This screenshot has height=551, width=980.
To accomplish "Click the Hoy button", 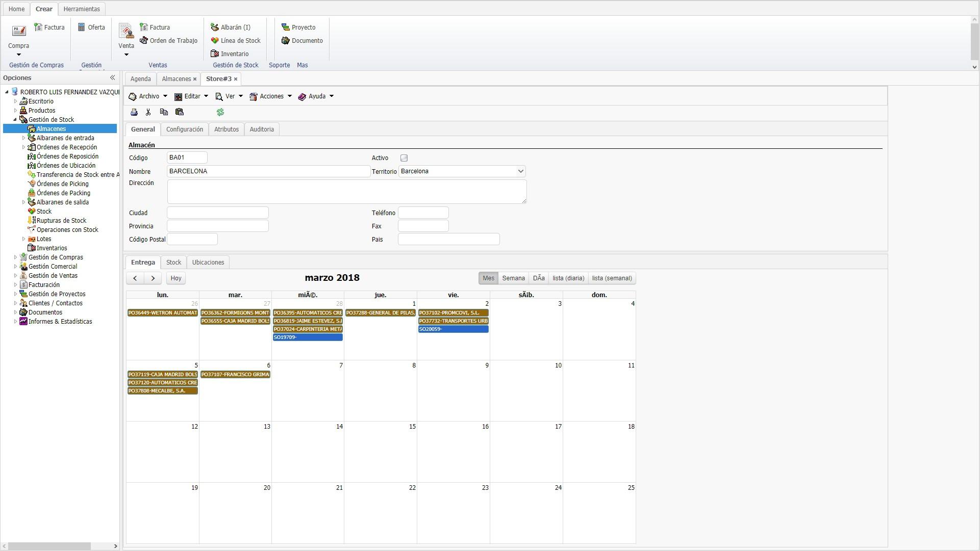I will point(176,278).
